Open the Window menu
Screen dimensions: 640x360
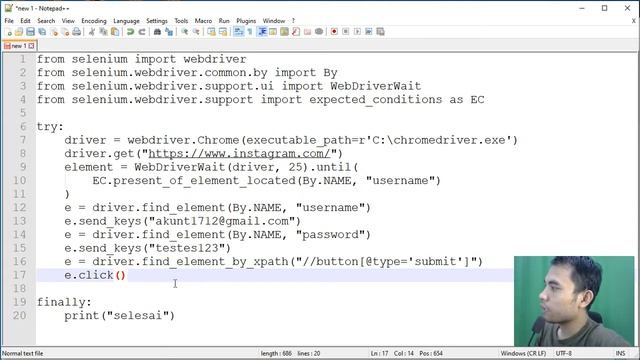[x=274, y=21]
